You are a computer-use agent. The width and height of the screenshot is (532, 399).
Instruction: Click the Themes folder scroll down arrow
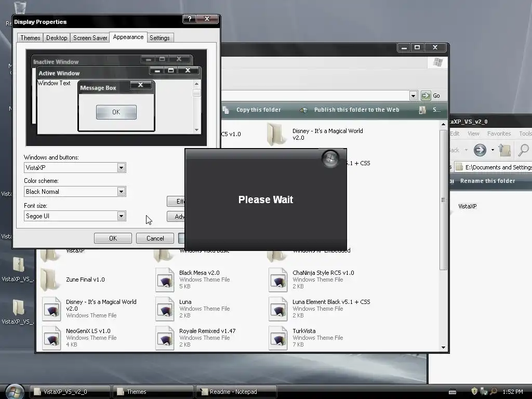[444, 348]
